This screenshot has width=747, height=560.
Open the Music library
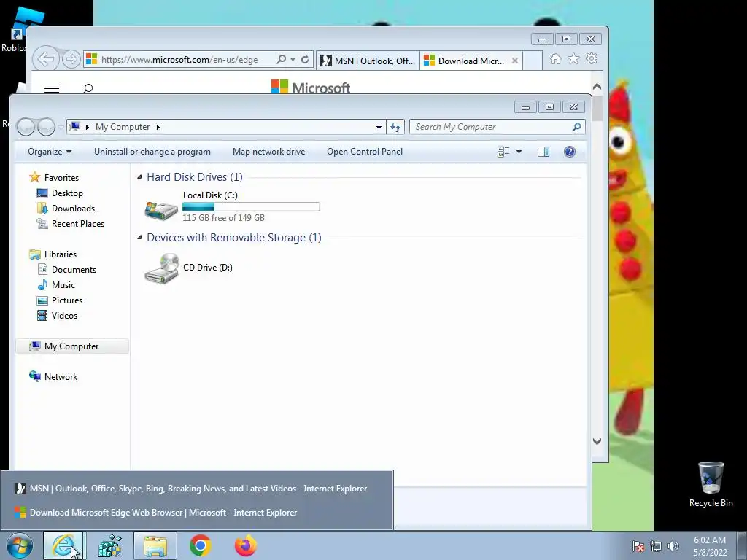(x=63, y=285)
